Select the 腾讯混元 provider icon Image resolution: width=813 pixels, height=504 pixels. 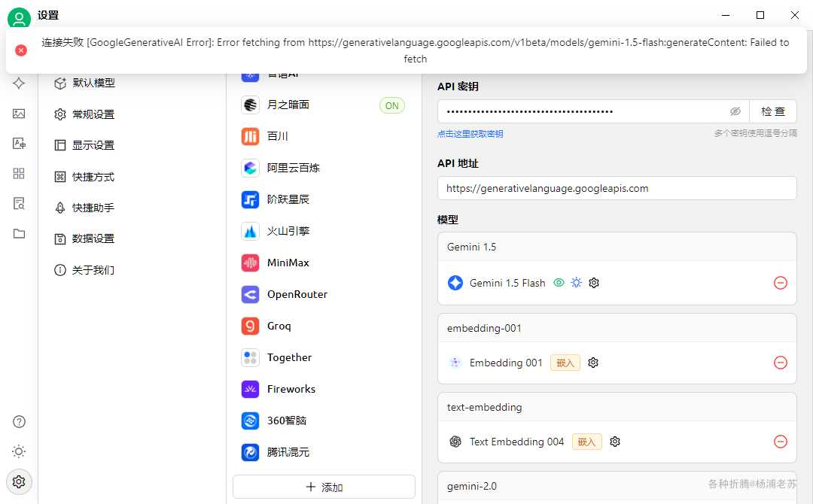tap(251, 453)
